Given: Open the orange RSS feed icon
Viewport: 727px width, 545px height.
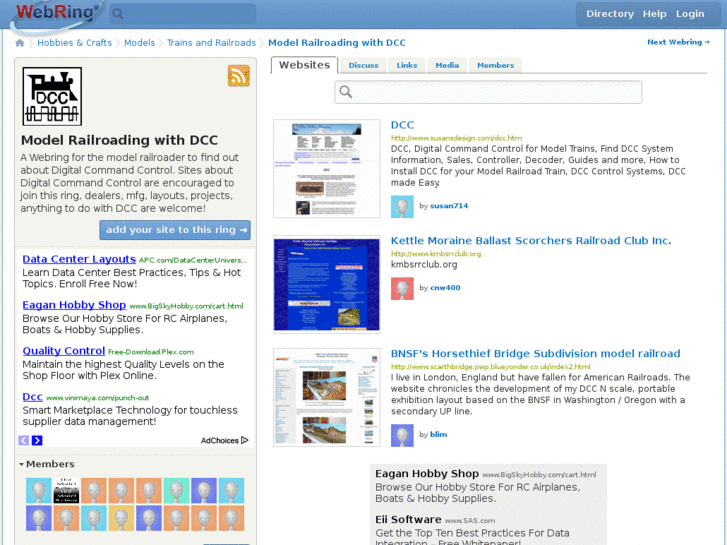Looking at the screenshot, I should pyautogui.click(x=238, y=76).
